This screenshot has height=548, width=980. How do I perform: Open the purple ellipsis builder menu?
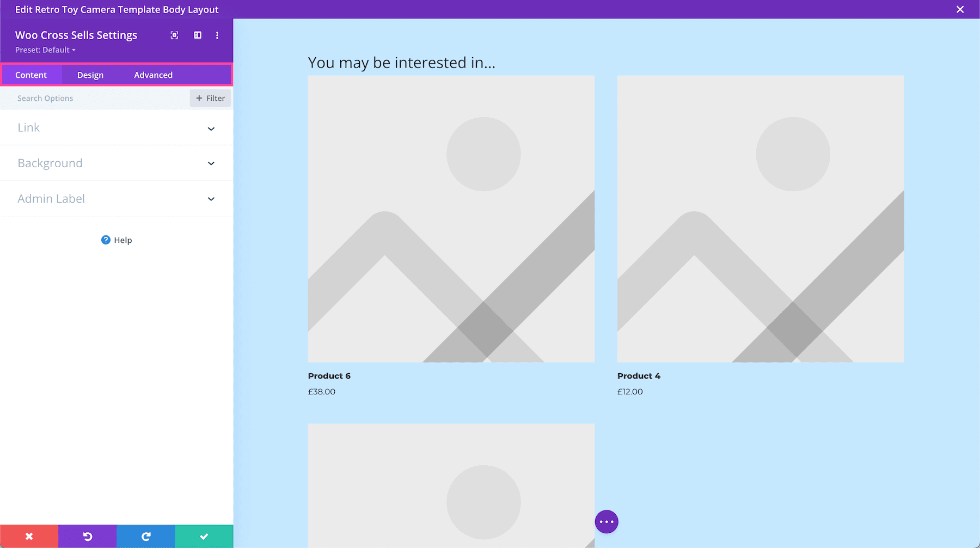point(606,521)
